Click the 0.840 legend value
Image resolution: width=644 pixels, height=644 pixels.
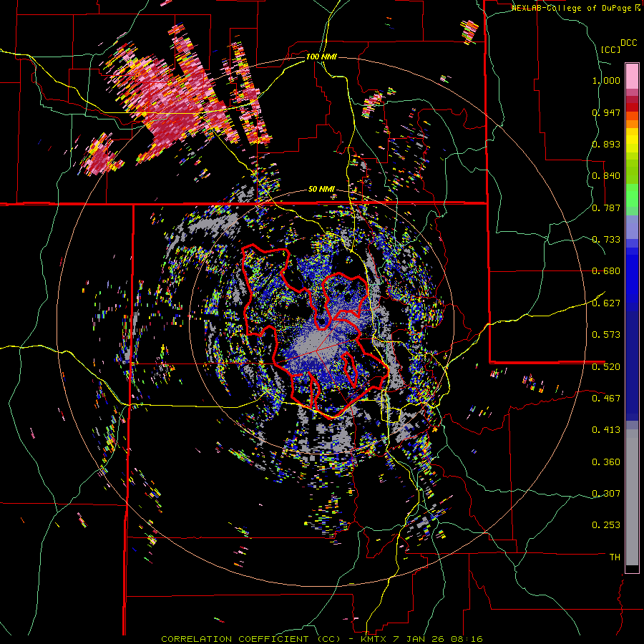coord(606,176)
